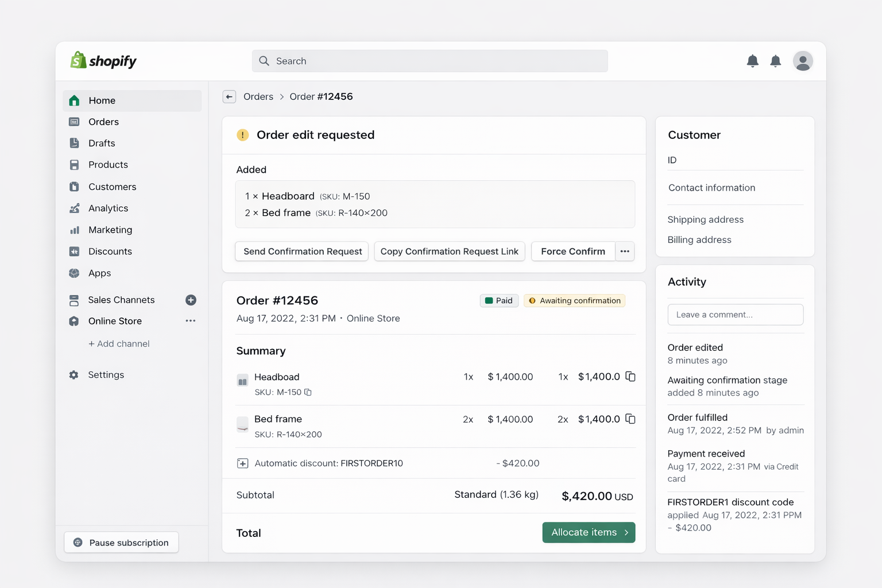Click the Shopify logo
Screen dimensions: 882x588
coord(103,61)
